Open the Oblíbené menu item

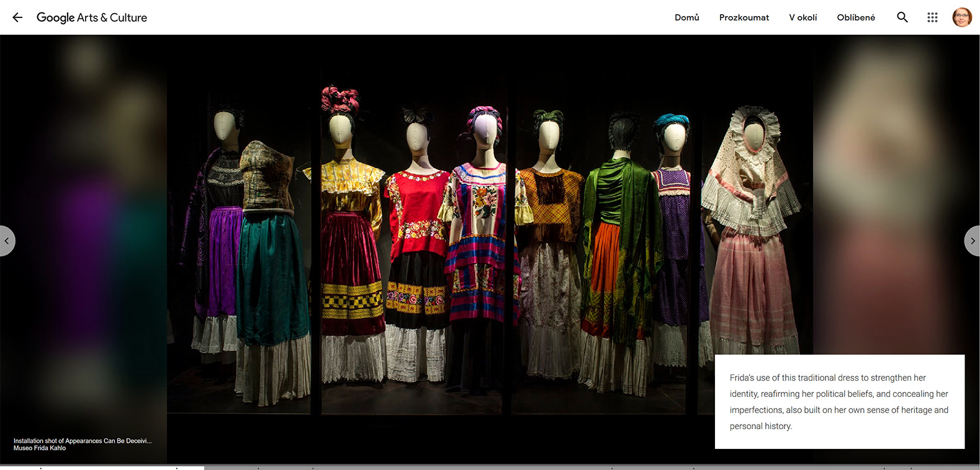point(856,17)
